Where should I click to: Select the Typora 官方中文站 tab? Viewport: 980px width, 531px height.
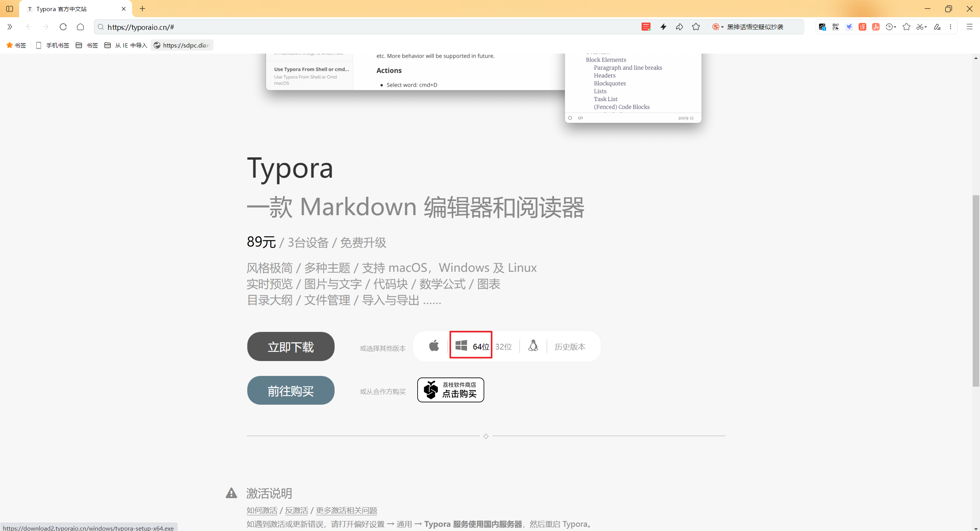click(76, 9)
